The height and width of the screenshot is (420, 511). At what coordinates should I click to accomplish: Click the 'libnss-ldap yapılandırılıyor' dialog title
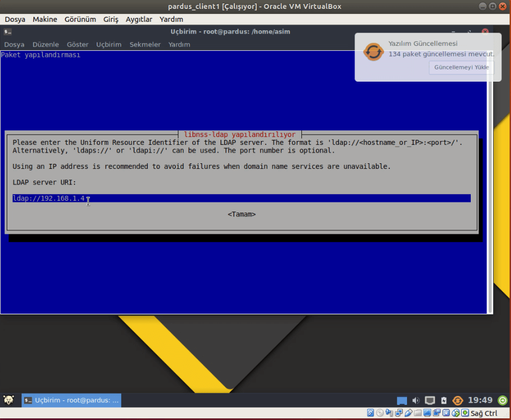point(240,134)
